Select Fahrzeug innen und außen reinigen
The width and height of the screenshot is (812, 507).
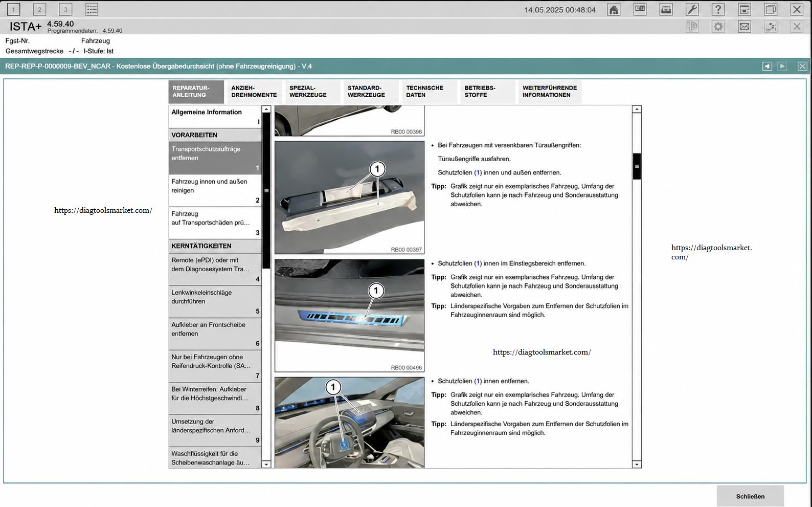click(215, 190)
